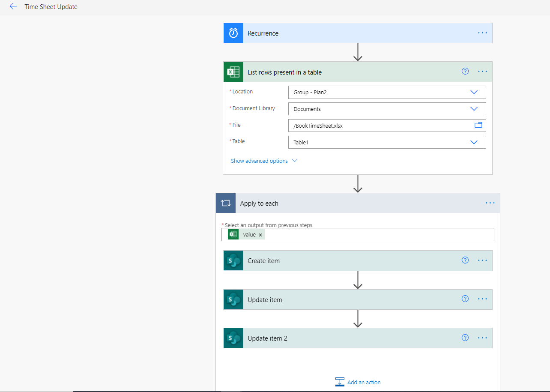Open ellipsis menu for Update item
Screen dimensions: 550x392
tap(483, 299)
